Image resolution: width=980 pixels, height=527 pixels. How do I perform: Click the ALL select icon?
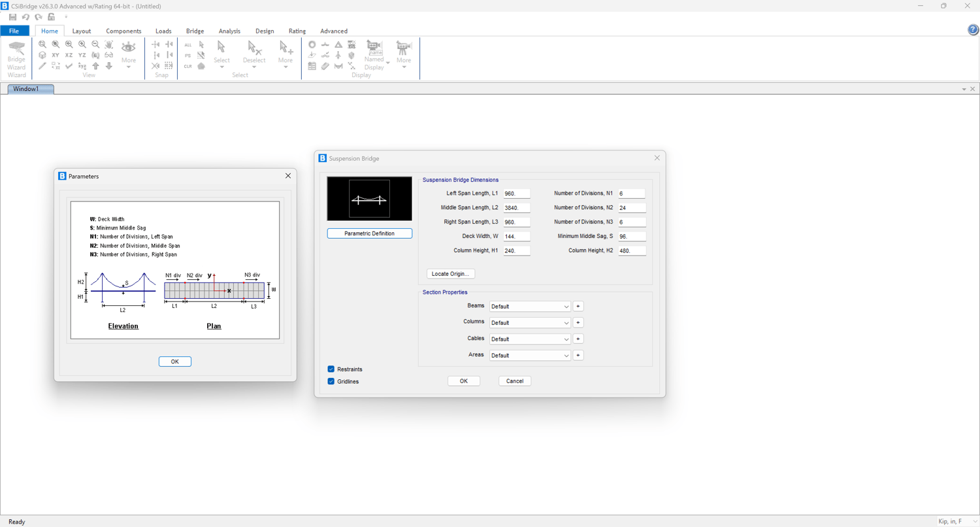188,45
